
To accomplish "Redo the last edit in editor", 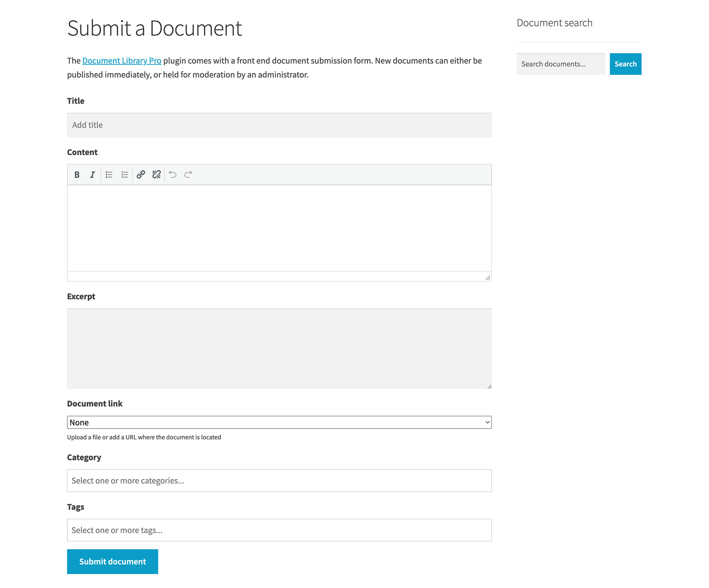I will [x=188, y=175].
